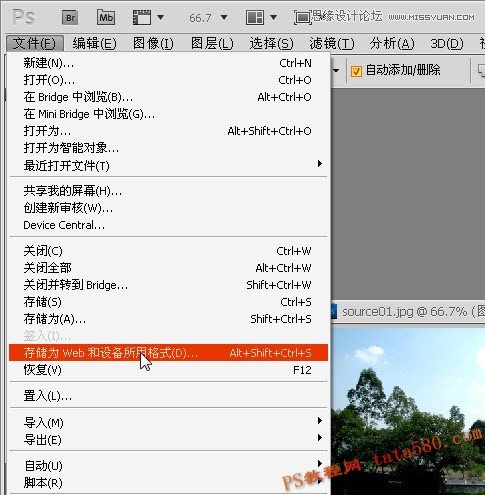The image size is (485, 495).
Task: Expand the 导出(E) submenu
Action: [168, 440]
